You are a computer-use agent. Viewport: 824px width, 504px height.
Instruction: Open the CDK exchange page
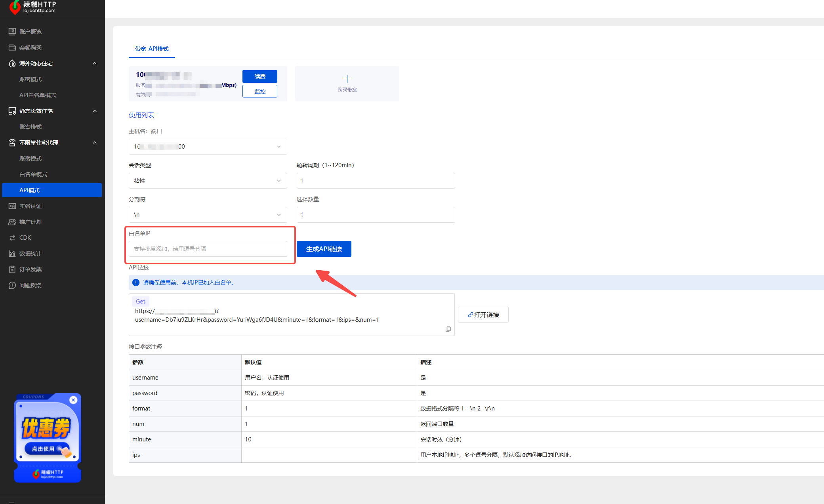coord(25,238)
